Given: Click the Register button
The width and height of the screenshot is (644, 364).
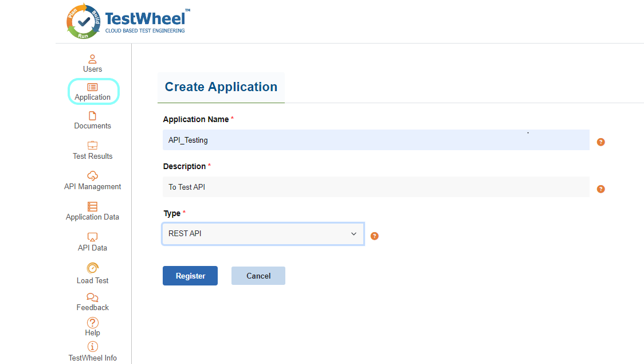Looking at the screenshot, I should (x=190, y=275).
